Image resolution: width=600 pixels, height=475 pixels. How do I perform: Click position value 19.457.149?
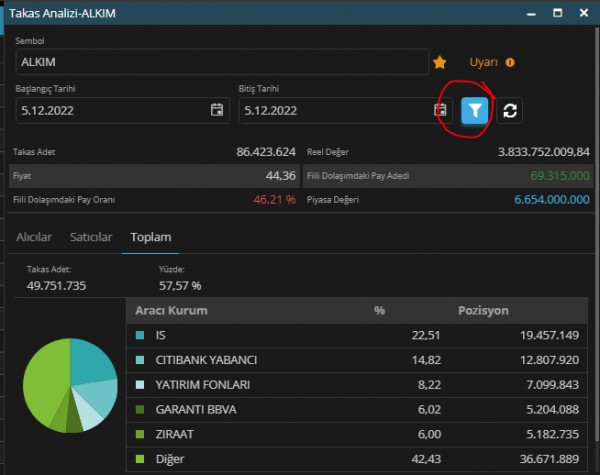coord(549,335)
